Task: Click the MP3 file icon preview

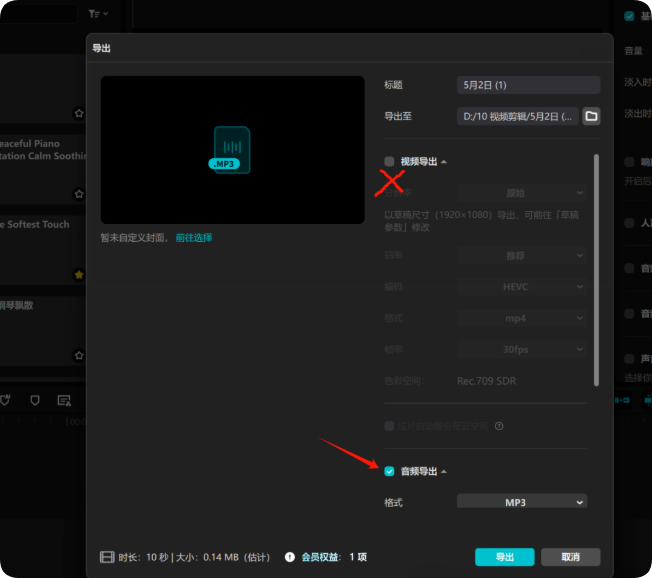Action: pos(230,150)
